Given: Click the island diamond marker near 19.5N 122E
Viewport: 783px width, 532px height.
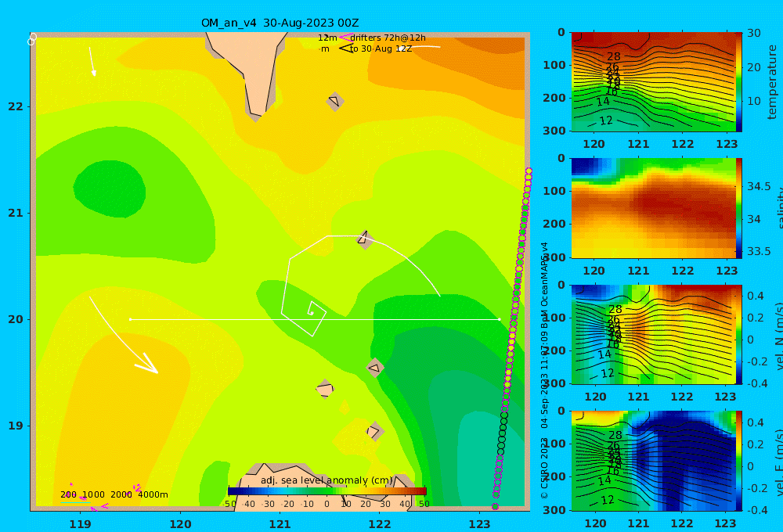Looking at the screenshot, I should click(x=375, y=368).
